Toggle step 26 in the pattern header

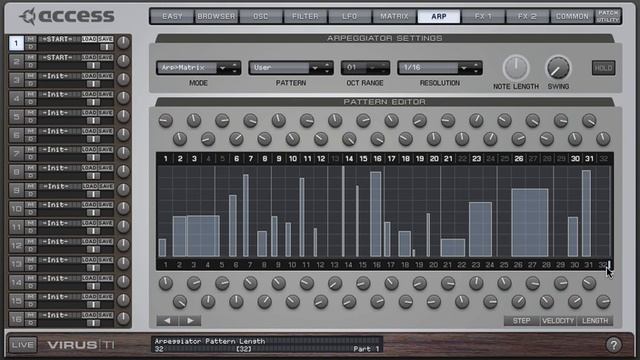(518, 159)
